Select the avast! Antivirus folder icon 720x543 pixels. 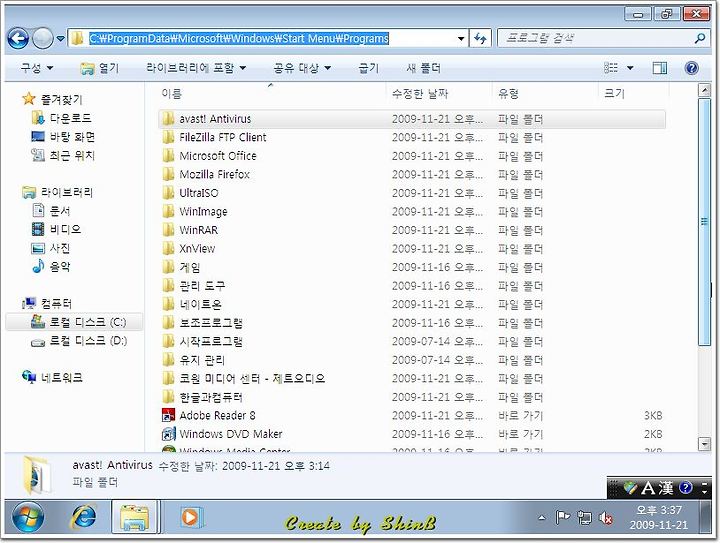(x=168, y=119)
